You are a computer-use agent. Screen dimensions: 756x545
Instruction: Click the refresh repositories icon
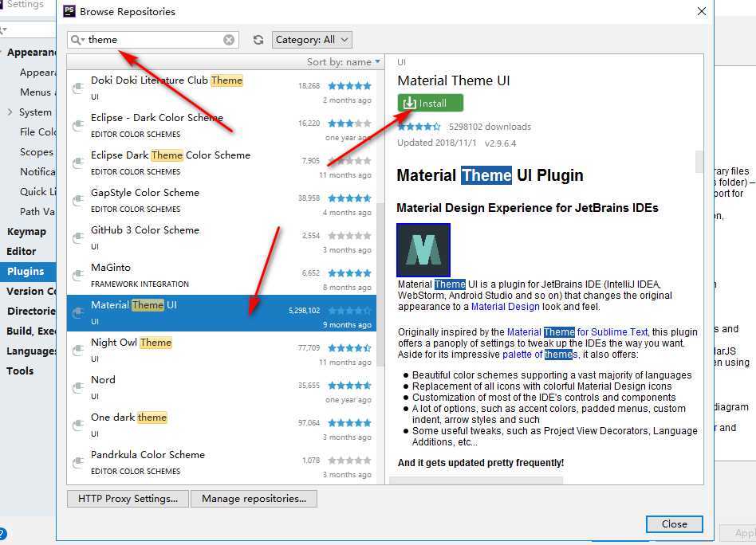click(x=258, y=40)
